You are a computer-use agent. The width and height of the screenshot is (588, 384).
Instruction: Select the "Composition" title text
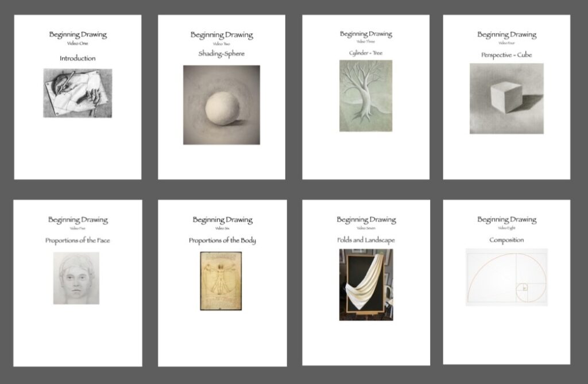pyautogui.click(x=506, y=240)
